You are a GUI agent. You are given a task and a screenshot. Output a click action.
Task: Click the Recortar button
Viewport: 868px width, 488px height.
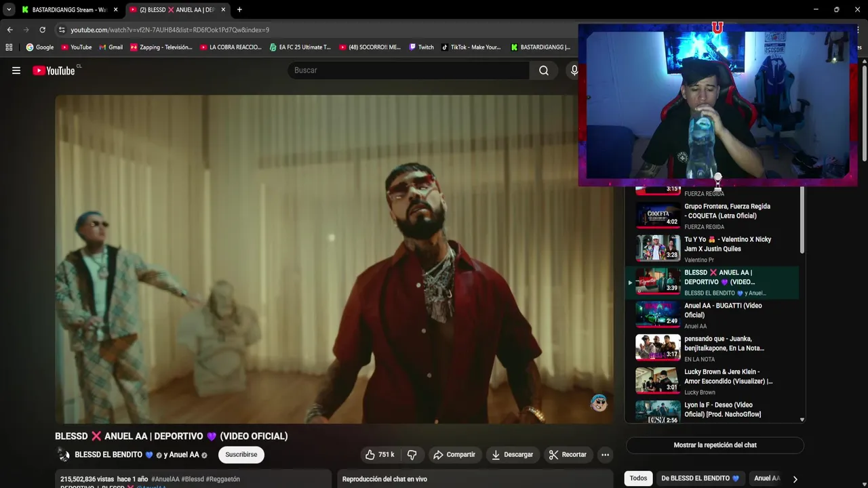[x=568, y=455]
